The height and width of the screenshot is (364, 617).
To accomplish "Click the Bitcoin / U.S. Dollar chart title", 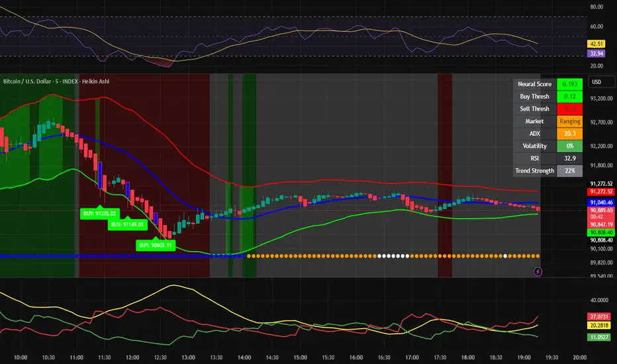I will pyautogui.click(x=56, y=81).
